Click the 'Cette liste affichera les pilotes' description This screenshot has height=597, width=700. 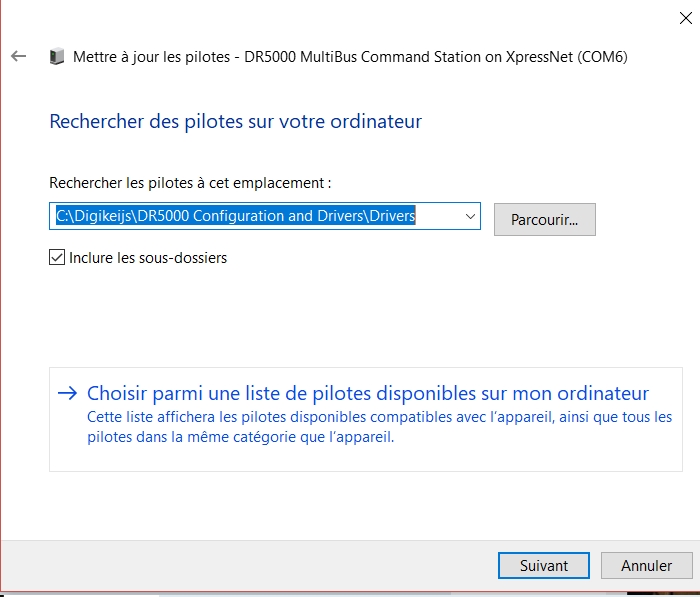(x=379, y=427)
